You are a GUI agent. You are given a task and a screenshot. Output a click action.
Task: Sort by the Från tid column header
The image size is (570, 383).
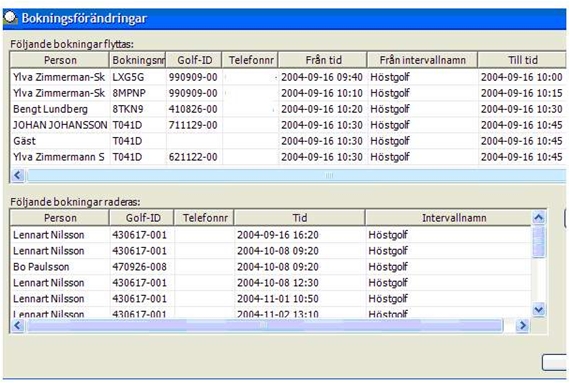click(x=323, y=60)
